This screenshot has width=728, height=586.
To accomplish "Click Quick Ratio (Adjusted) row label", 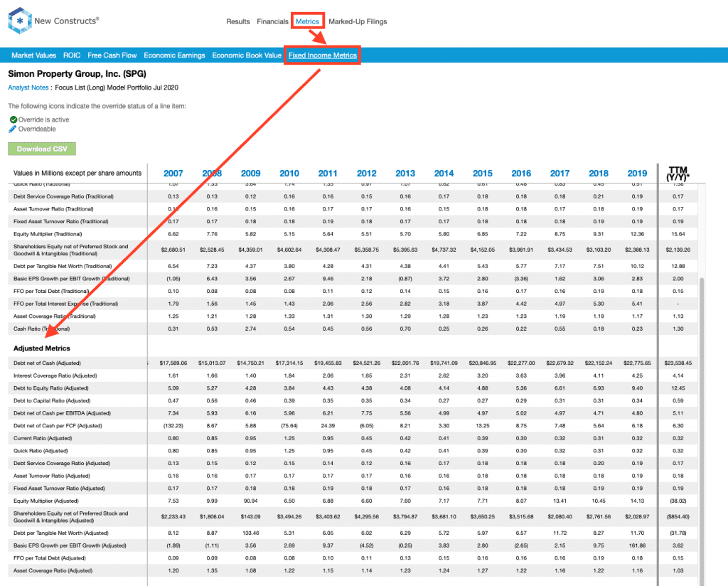I will click(x=41, y=451).
